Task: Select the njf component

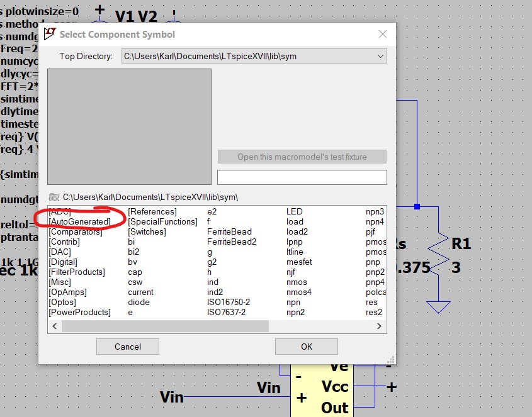Action: pos(291,272)
